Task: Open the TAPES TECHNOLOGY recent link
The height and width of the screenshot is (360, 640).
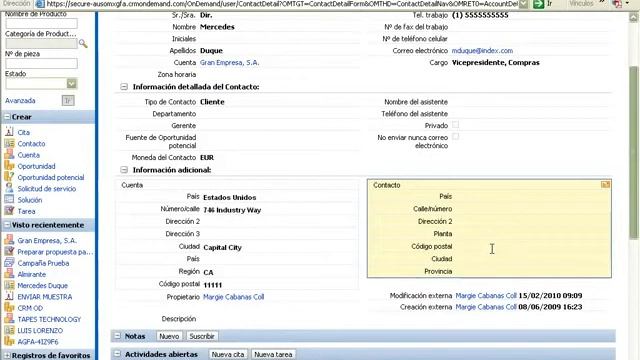Action: [x=49, y=319]
